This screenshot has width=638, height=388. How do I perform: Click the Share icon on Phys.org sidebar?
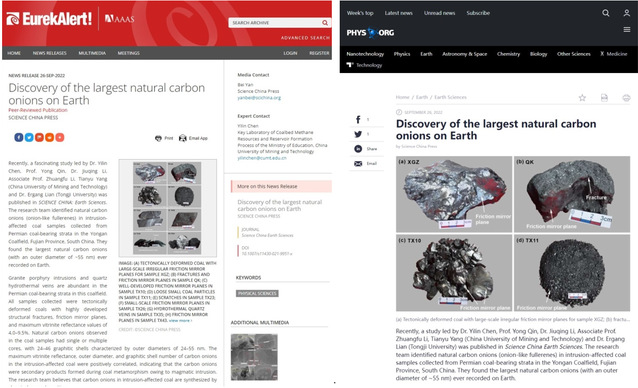pyautogui.click(x=358, y=149)
